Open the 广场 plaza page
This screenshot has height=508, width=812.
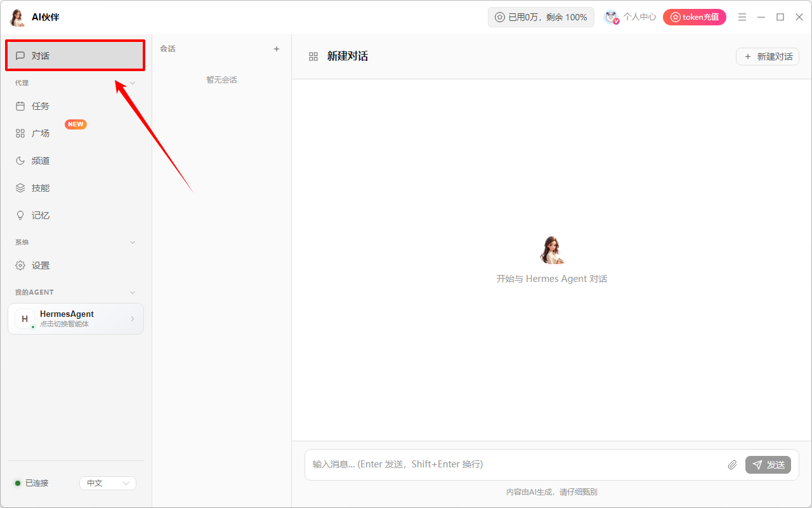pos(75,133)
